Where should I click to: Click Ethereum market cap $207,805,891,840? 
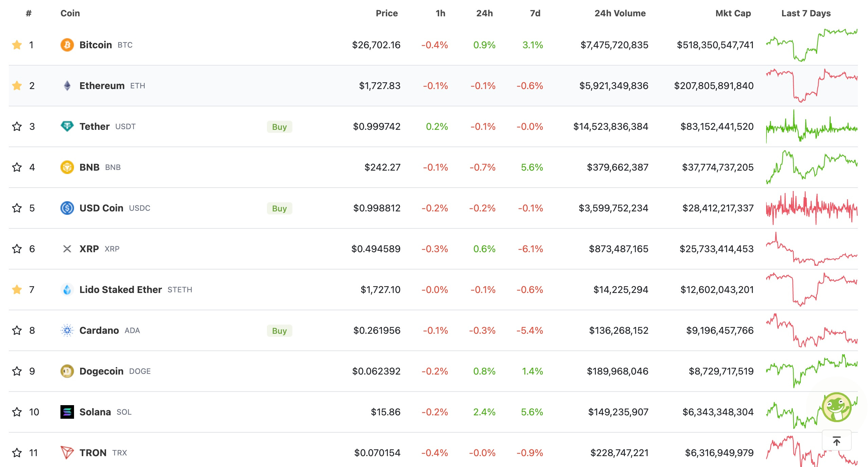714,86
